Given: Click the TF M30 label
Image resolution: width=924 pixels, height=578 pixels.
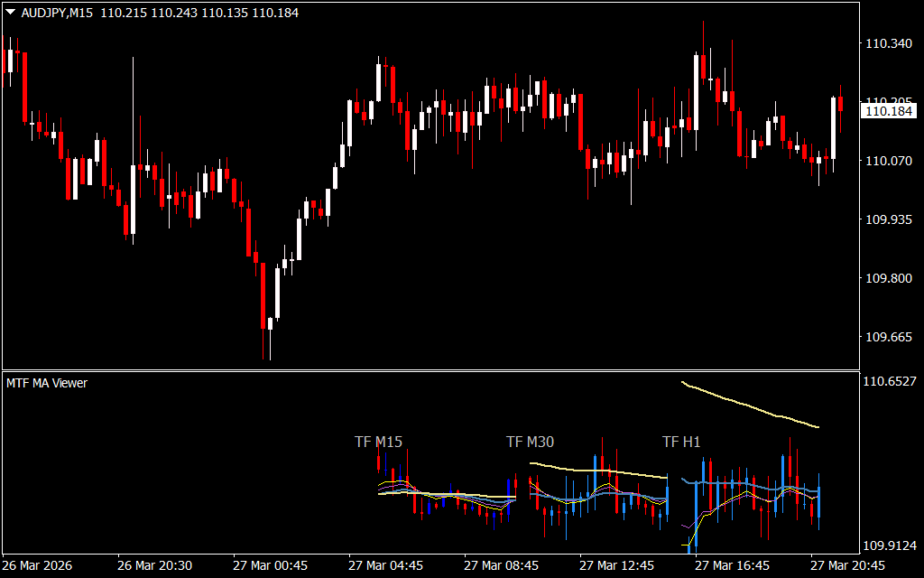Looking at the screenshot, I should tap(530, 442).
